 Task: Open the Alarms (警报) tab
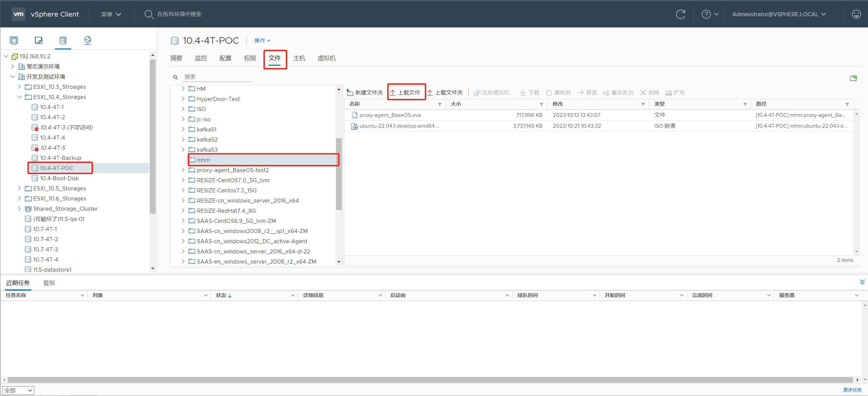49,283
